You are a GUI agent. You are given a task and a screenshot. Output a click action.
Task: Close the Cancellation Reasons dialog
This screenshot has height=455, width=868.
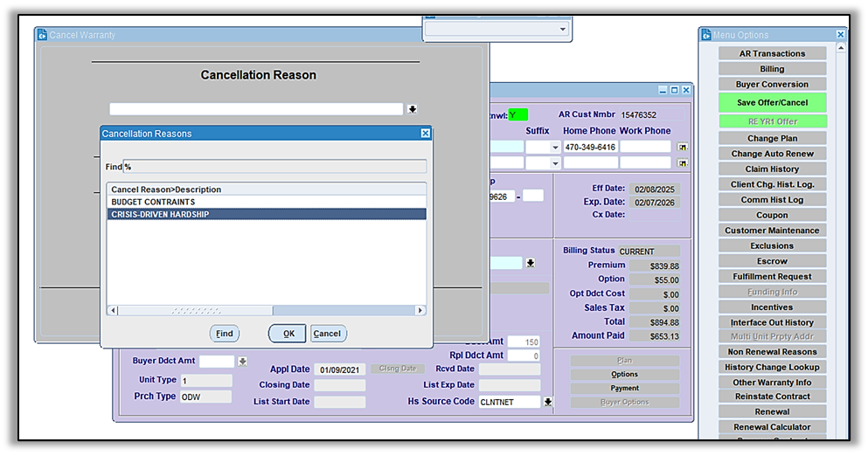click(x=426, y=134)
